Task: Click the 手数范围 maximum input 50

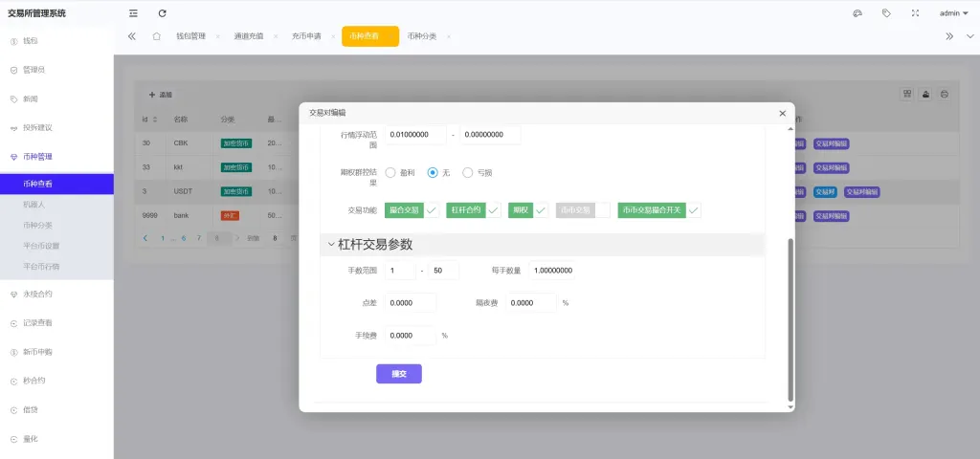Action: click(444, 271)
